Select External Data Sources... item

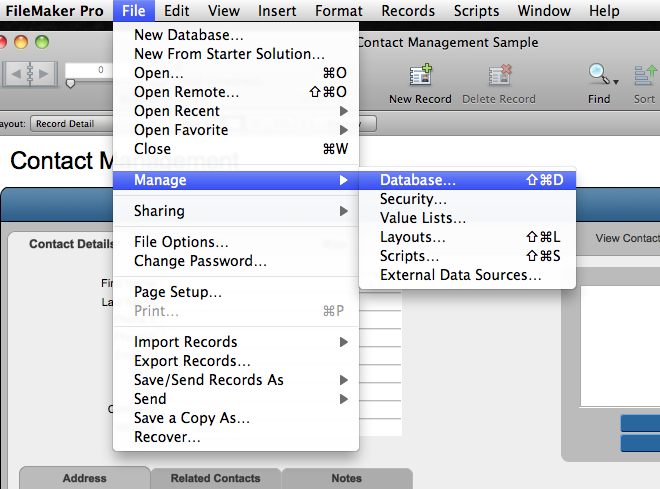tap(467, 275)
